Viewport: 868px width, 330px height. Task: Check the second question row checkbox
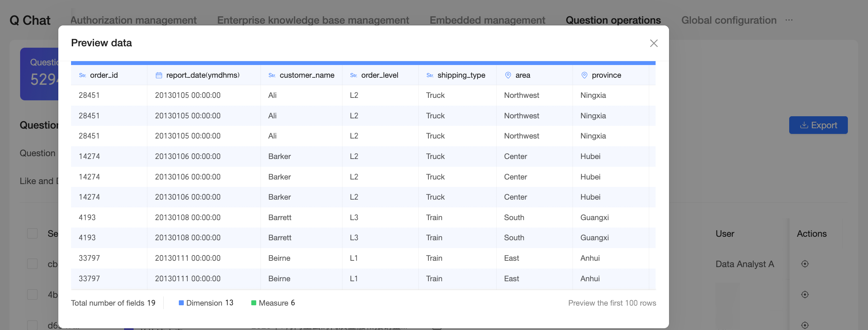pyautogui.click(x=33, y=294)
